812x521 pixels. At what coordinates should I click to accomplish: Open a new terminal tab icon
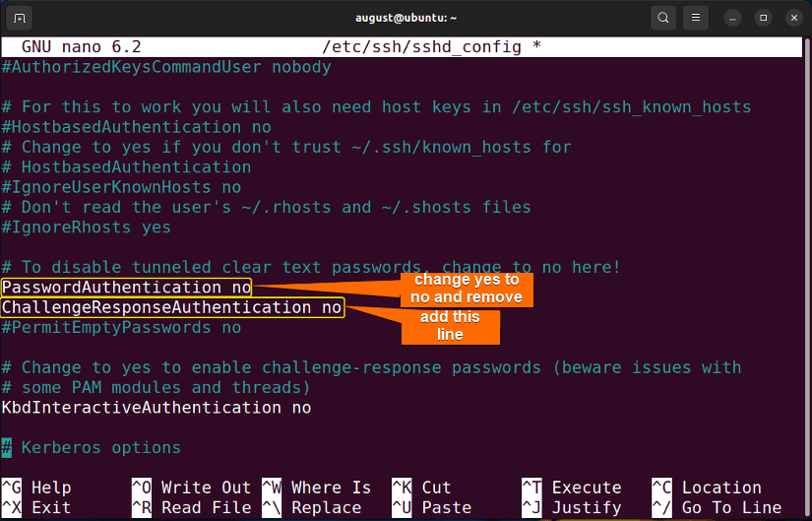19,18
